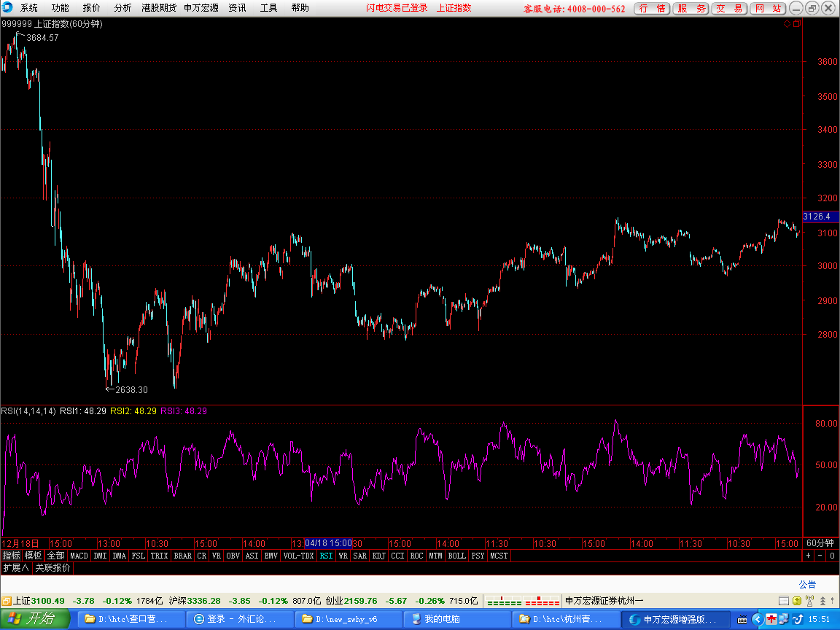Click the 网站 button in title bar
This screenshot has width=840, height=630.
768,8
